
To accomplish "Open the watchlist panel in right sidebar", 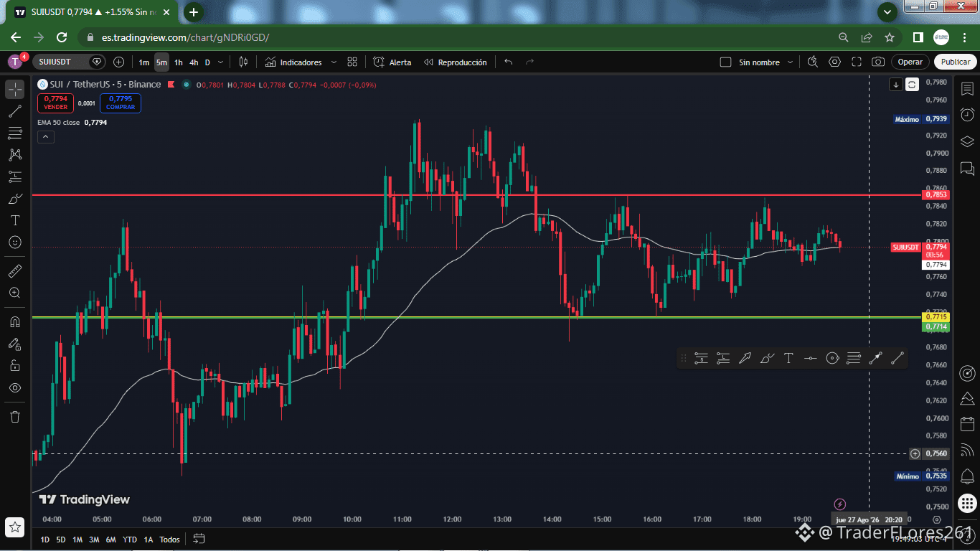I will click(967, 88).
